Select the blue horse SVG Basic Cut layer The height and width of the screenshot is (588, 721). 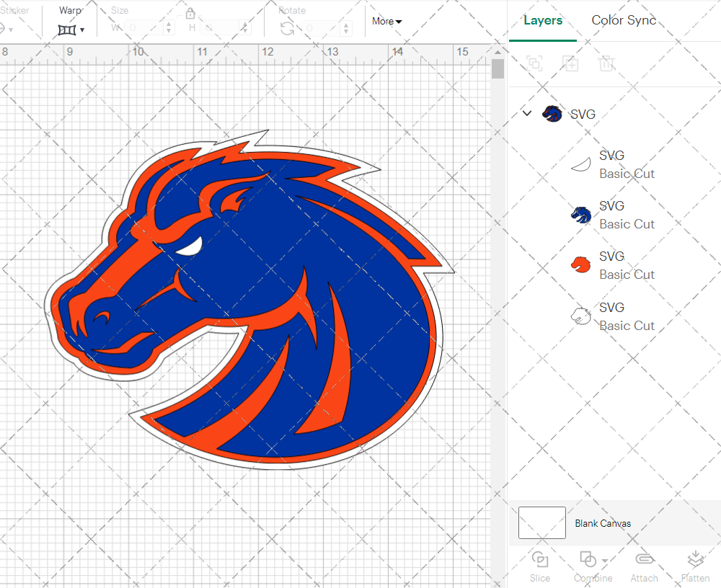coord(627,215)
